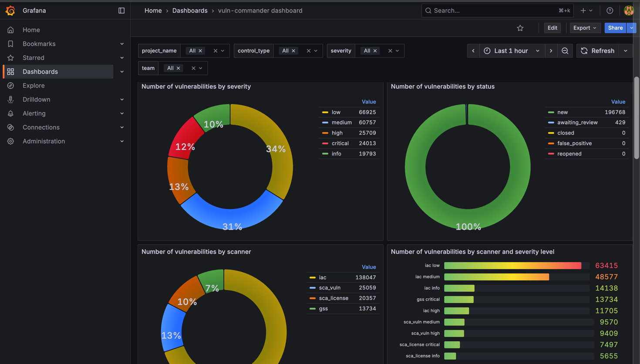Toggle the medium series in severity legend
Screen dimensions: 640x364
pos(341,123)
